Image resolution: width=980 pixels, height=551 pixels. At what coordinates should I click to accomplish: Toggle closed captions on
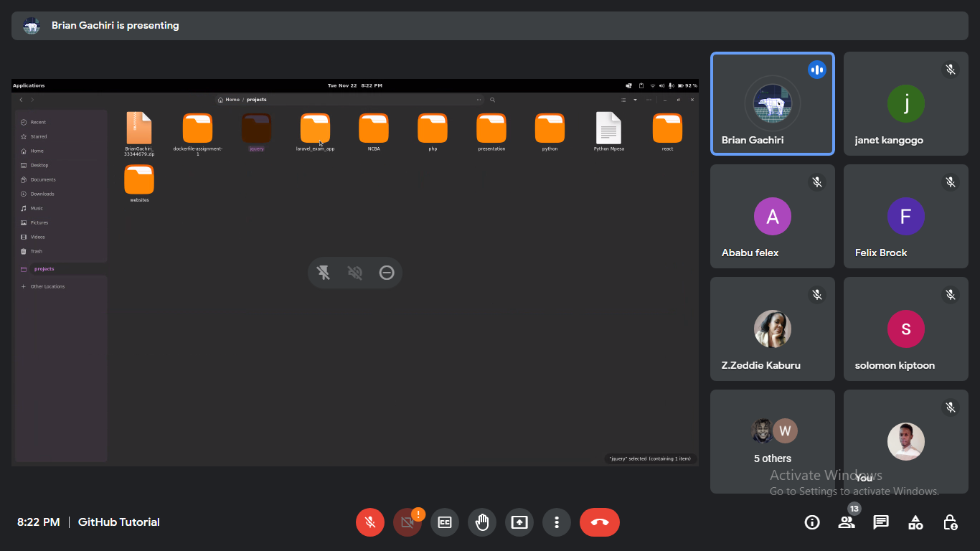[445, 522]
